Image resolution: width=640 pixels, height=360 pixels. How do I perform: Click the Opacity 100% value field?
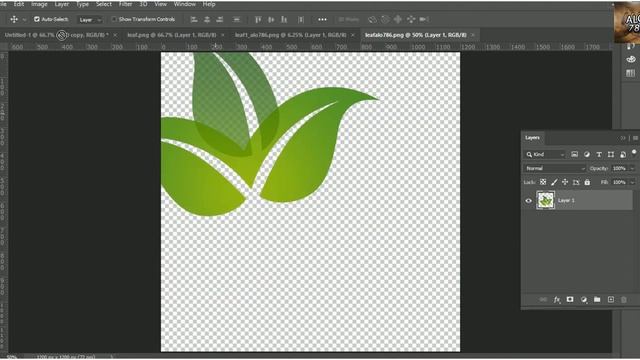coord(619,168)
